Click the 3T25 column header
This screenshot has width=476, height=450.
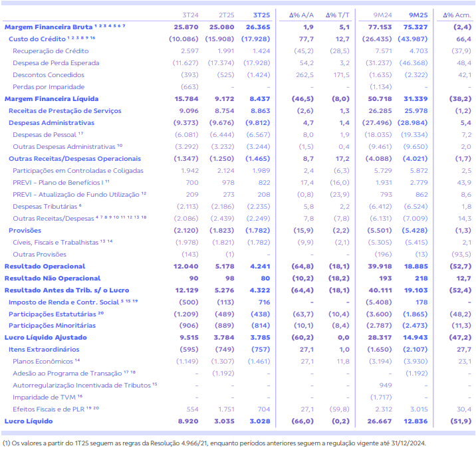point(260,14)
